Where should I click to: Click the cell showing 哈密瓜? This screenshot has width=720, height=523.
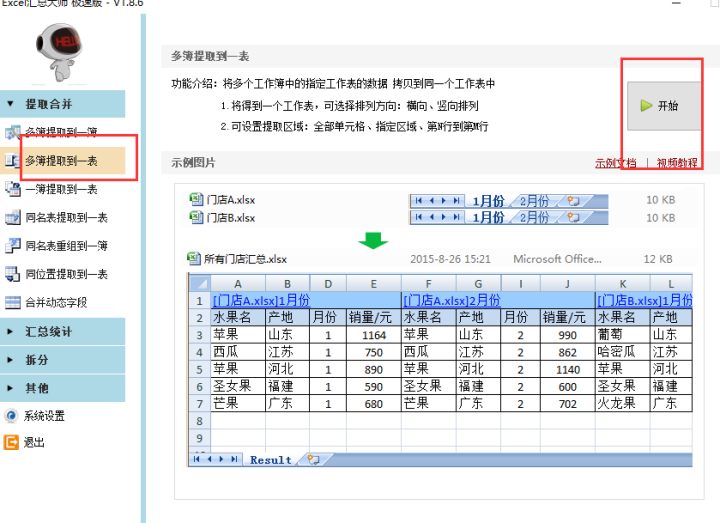click(622, 352)
